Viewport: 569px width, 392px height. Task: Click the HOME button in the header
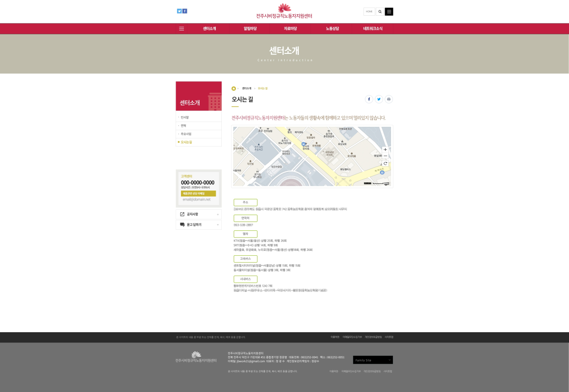tap(369, 12)
